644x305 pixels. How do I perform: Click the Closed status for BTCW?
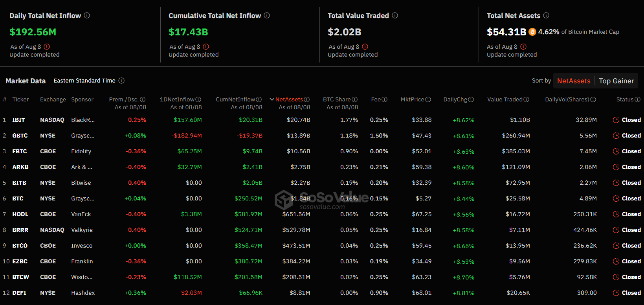tap(631, 277)
